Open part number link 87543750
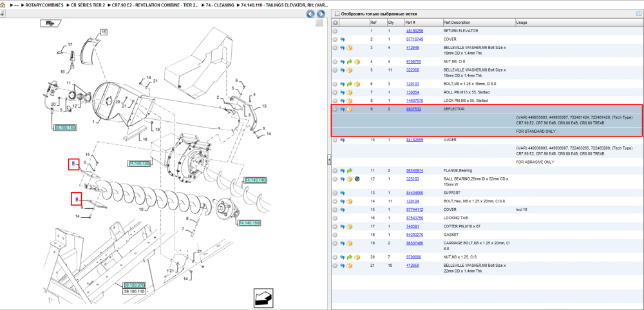The width and height of the screenshot is (644, 310). (x=414, y=218)
